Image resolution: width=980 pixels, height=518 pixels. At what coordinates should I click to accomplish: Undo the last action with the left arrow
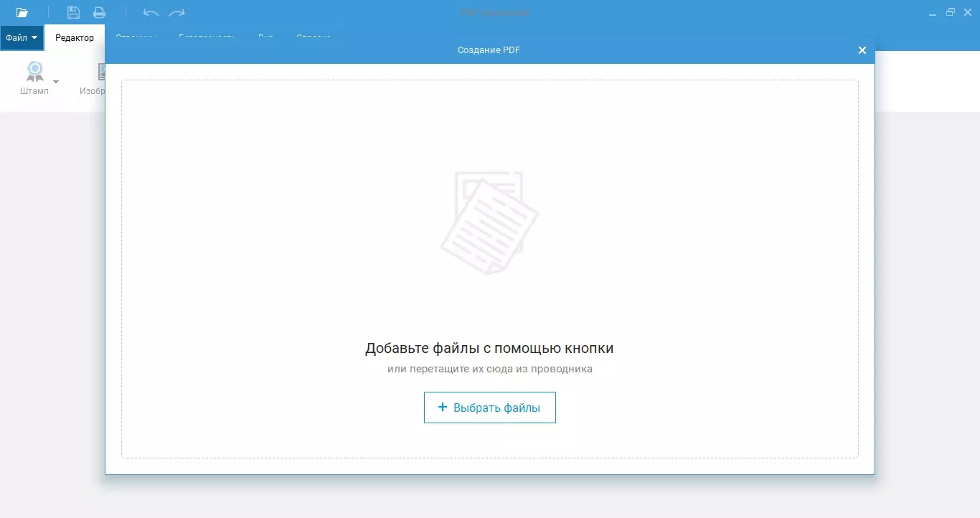click(151, 12)
